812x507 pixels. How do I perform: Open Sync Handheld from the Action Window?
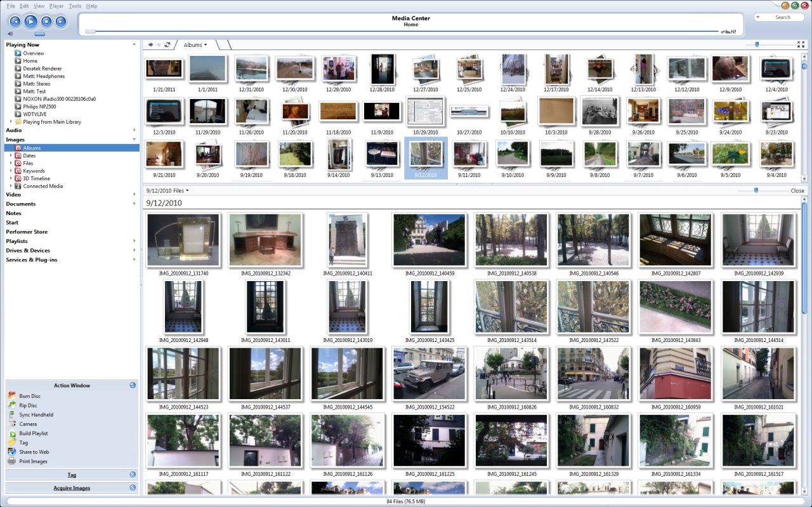(x=36, y=415)
